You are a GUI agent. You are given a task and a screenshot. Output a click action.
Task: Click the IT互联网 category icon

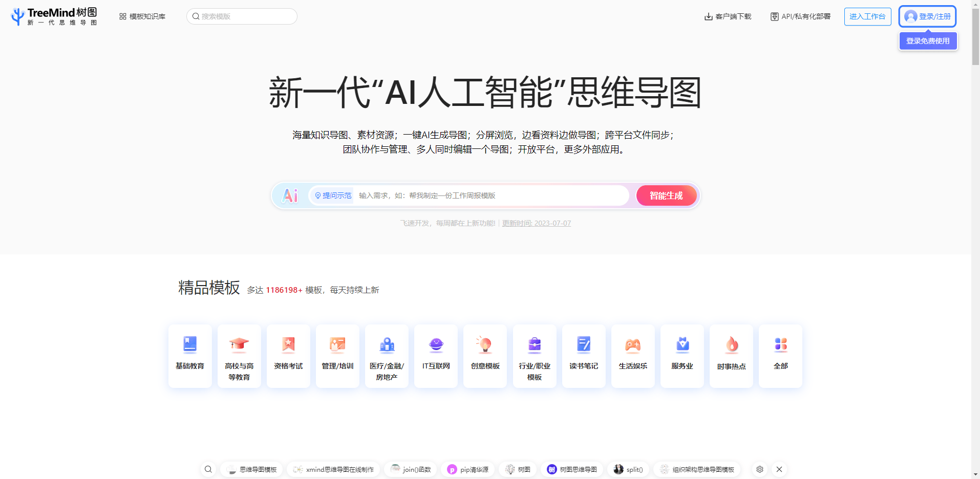coord(435,345)
